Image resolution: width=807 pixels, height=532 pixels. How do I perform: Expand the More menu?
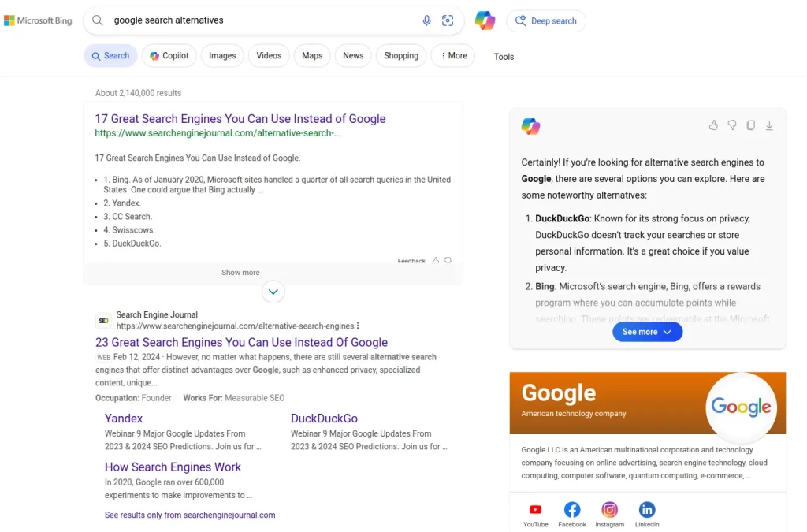coord(453,56)
